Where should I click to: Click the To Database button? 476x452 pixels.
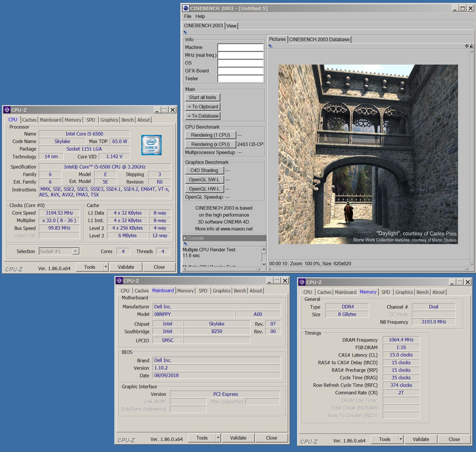[203, 116]
